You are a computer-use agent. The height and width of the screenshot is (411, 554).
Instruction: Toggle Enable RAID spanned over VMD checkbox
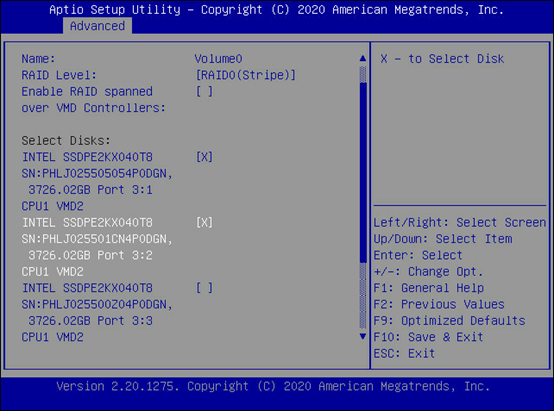point(204,92)
